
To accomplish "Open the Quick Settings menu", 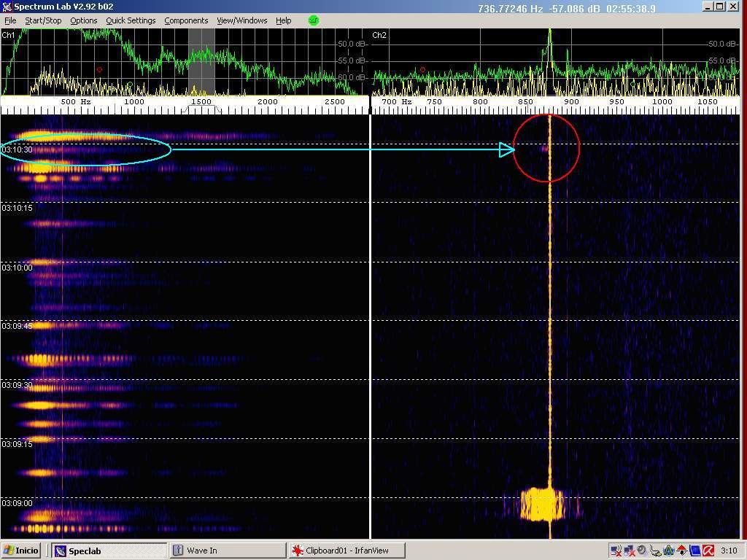I will pos(131,20).
